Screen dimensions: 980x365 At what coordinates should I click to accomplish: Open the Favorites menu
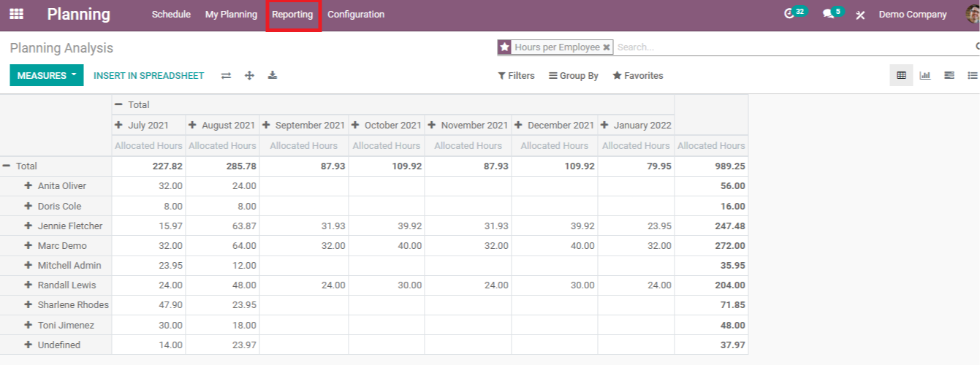[638, 76]
